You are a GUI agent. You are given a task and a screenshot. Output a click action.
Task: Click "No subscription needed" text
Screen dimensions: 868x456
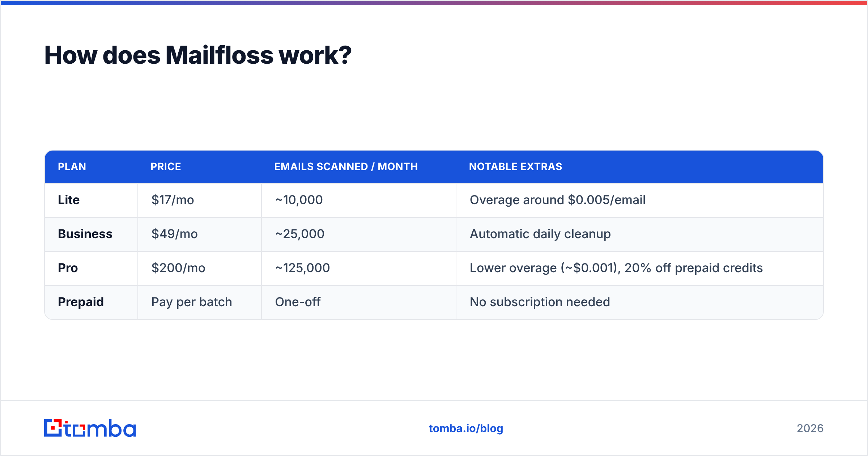[540, 302]
